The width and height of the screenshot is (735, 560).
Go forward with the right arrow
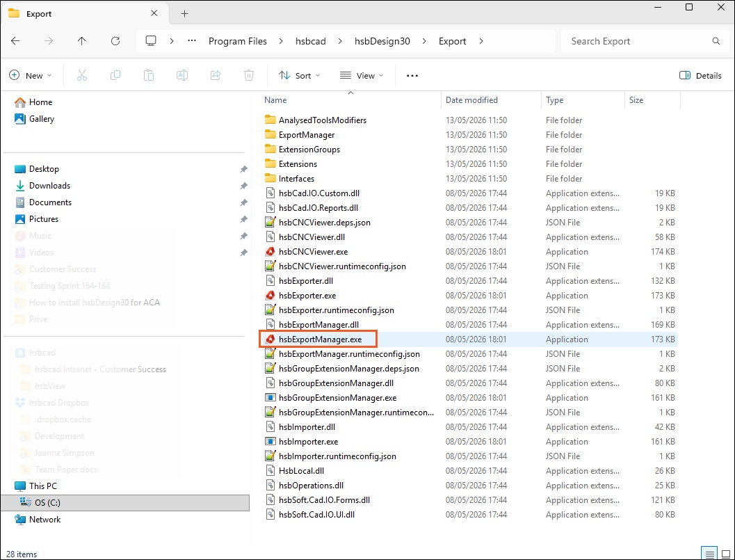pyautogui.click(x=49, y=41)
